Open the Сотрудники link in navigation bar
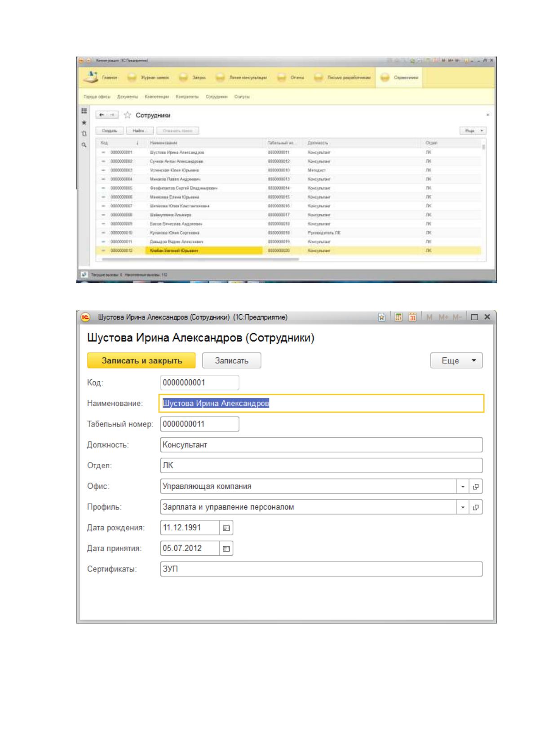 coord(217,97)
